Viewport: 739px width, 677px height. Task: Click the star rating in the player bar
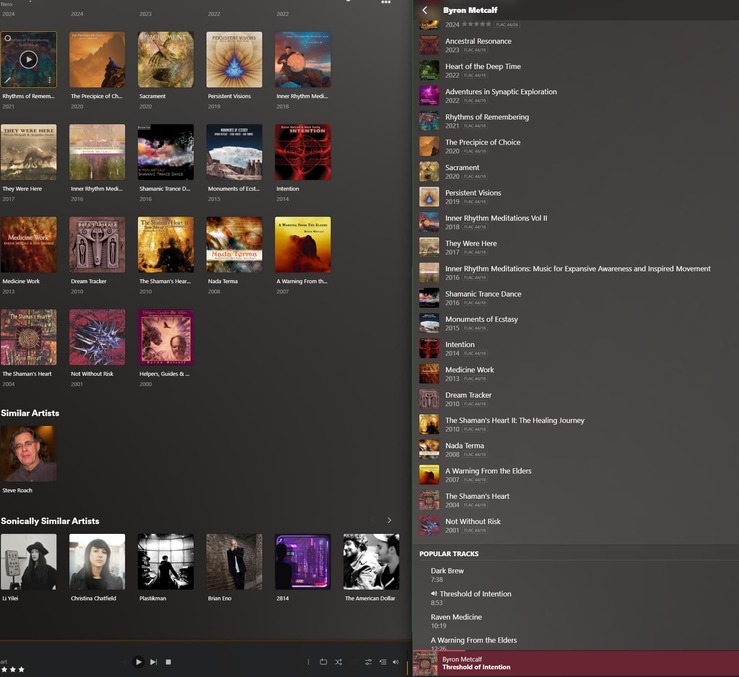tap(13, 669)
